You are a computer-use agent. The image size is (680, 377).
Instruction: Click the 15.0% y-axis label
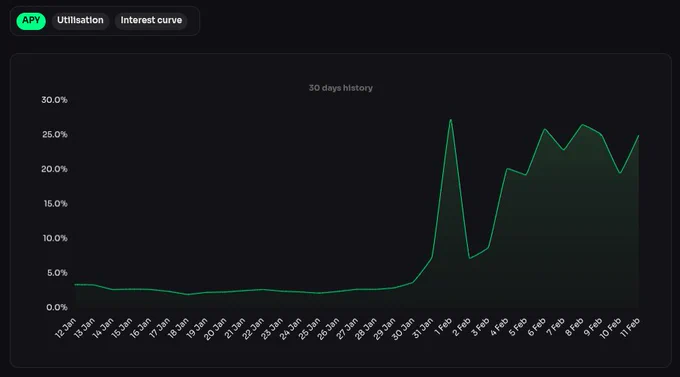pyautogui.click(x=56, y=203)
